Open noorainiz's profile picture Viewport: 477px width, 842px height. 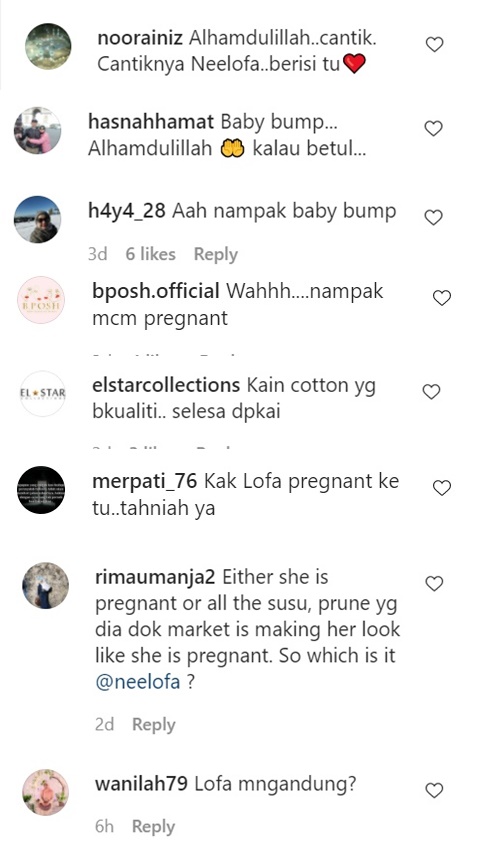pos(48,46)
